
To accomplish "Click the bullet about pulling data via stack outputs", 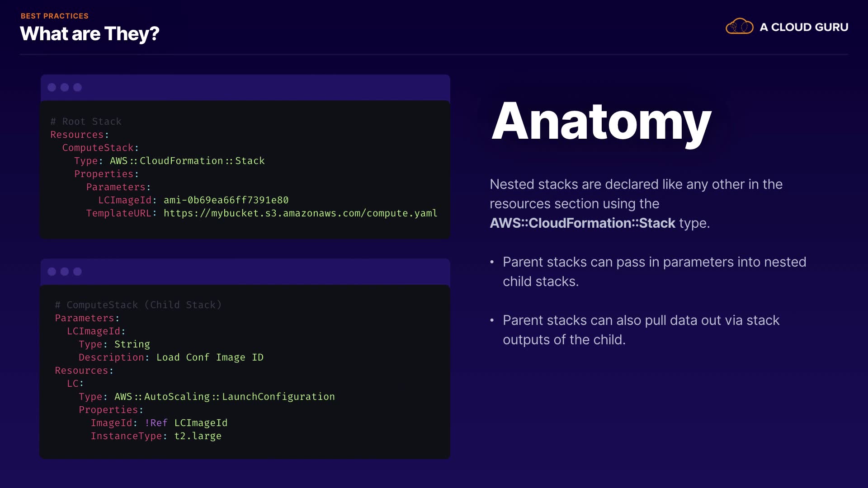I will [x=641, y=330].
